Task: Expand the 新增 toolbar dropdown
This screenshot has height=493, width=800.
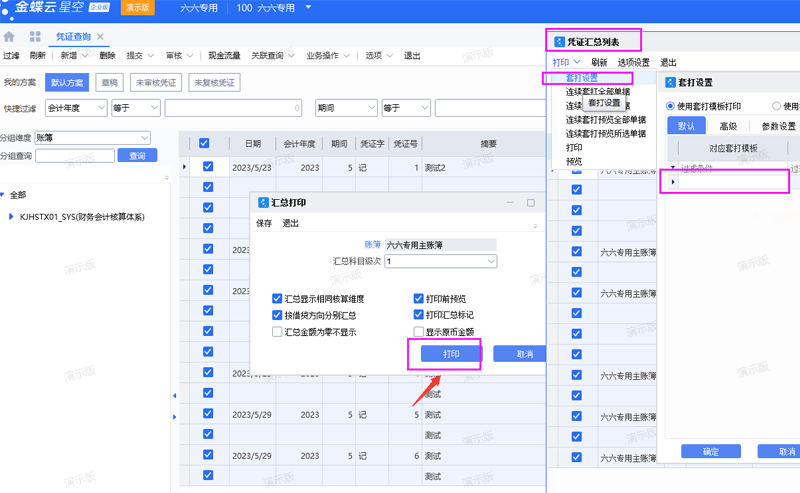Action: [x=85, y=56]
